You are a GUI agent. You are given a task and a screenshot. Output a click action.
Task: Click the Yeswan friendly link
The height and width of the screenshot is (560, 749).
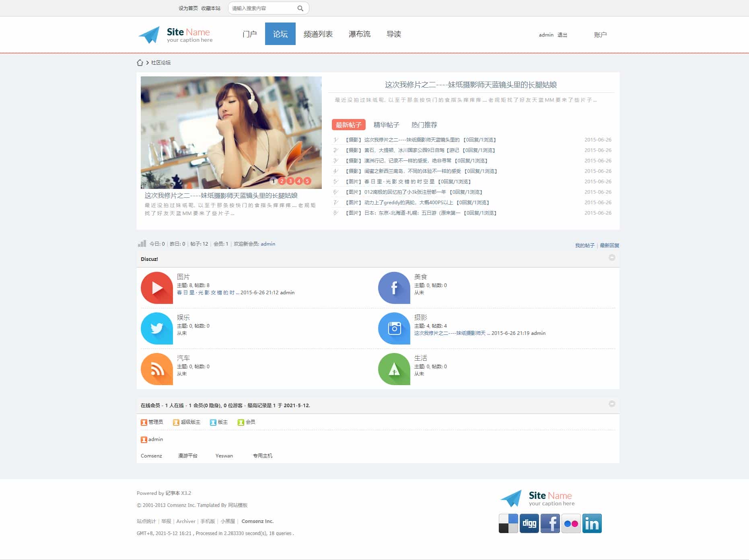click(224, 456)
